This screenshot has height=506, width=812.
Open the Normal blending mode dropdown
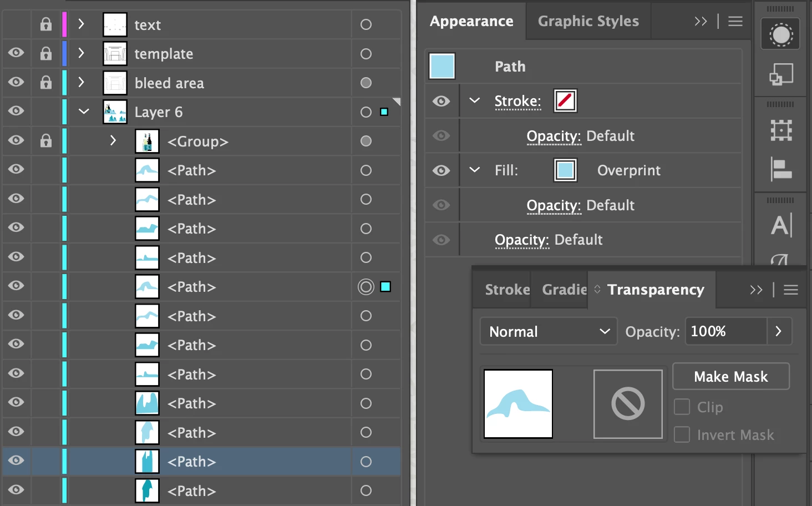pos(548,332)
